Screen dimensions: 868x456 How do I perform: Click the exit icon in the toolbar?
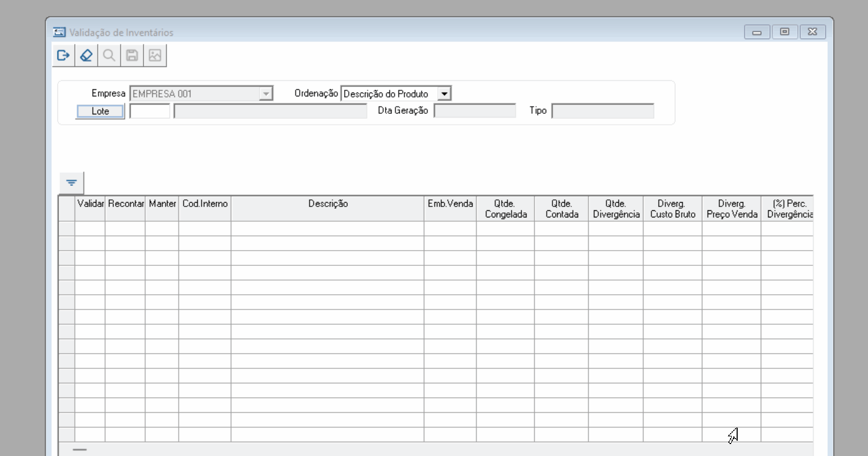point(63,55)
